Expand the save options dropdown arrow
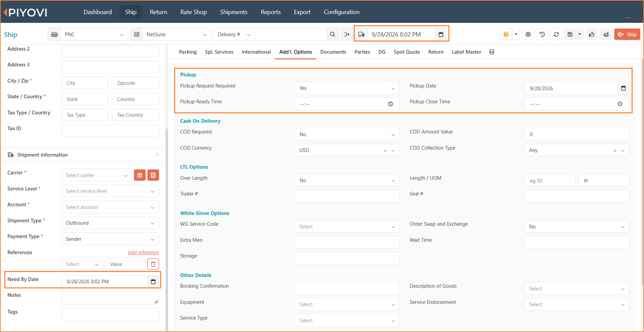The width and height of the screenshot is (644, 332). [580, 34]
